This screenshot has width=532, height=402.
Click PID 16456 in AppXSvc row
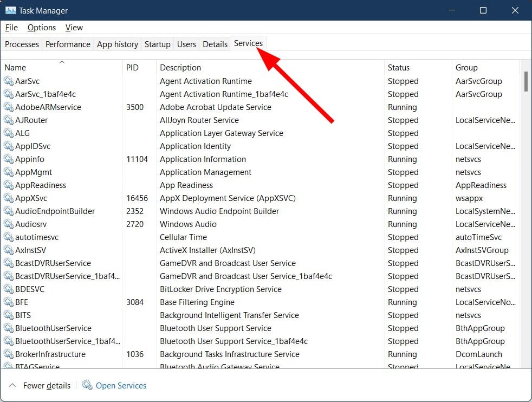click(x=137, y=198)
